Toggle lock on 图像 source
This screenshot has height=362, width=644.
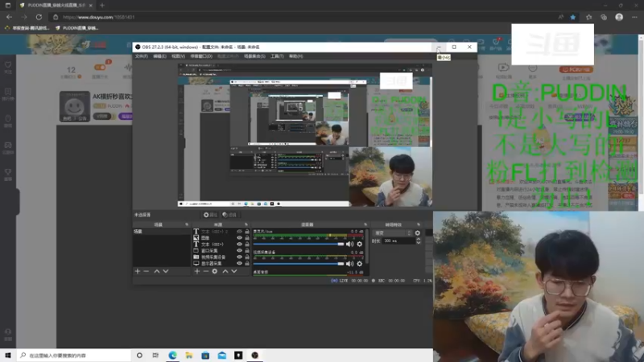(247, 237)
